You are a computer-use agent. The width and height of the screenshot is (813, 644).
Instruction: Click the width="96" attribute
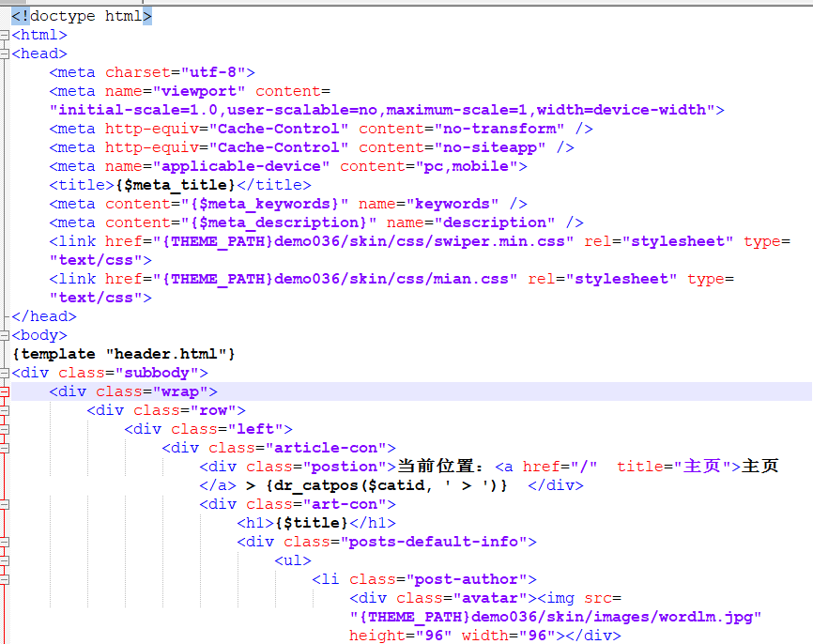[x=508, y=636]
